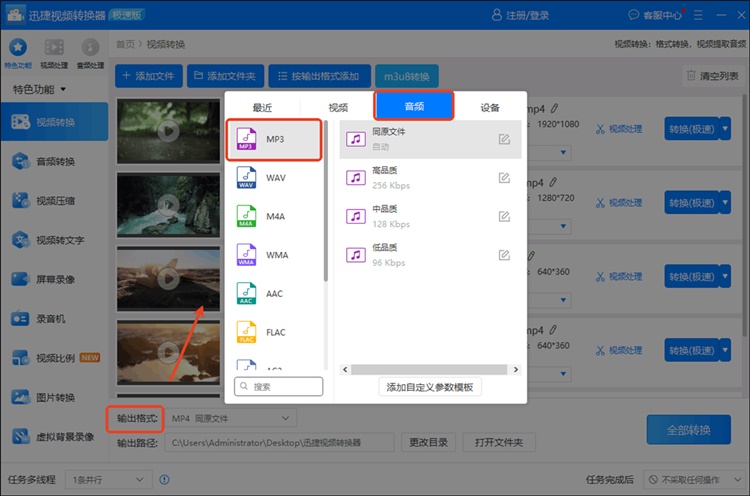This screenshot has height=496, width=750.
Task: Click the preset list left scroll arrow
Action: [345, 369]
